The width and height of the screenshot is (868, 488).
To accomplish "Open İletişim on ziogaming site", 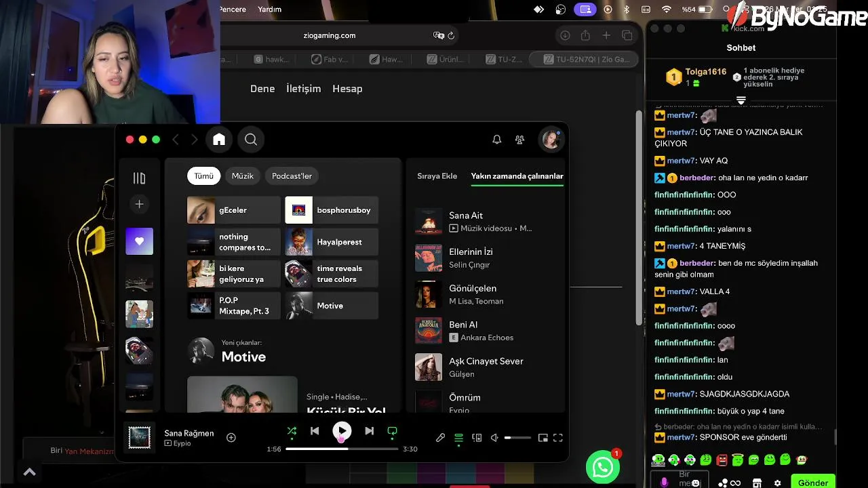I will coord(303,89).
